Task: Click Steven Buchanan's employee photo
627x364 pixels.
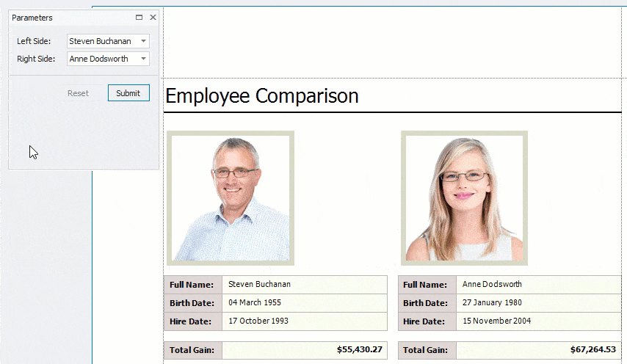Action: pos(231,198)
